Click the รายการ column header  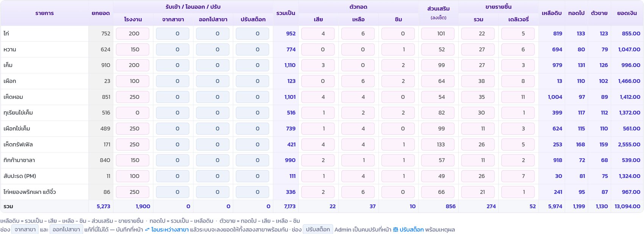[x=45, y=13]
